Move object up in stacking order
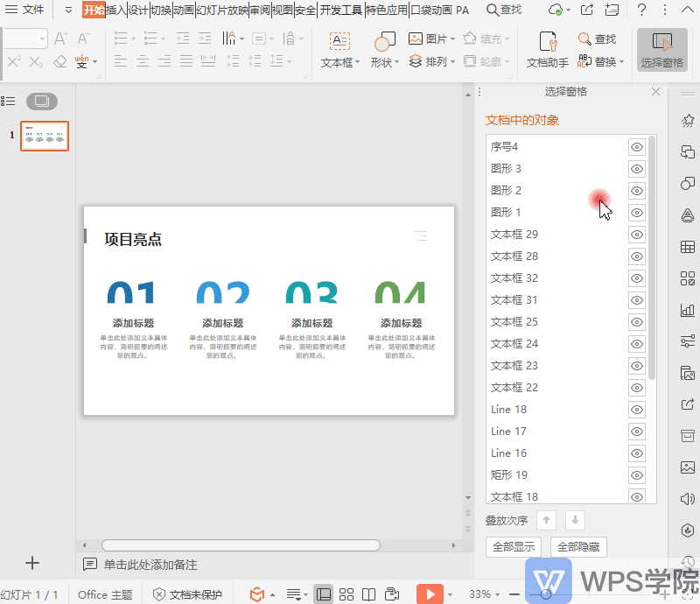The image size is (700, 604). click(x=546, y=520)
